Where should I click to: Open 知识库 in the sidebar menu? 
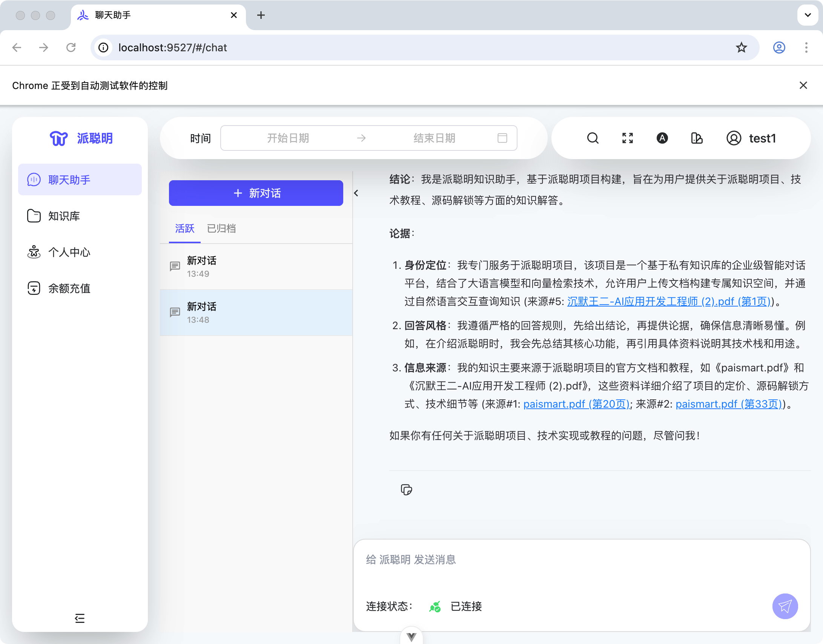[64, 216]
